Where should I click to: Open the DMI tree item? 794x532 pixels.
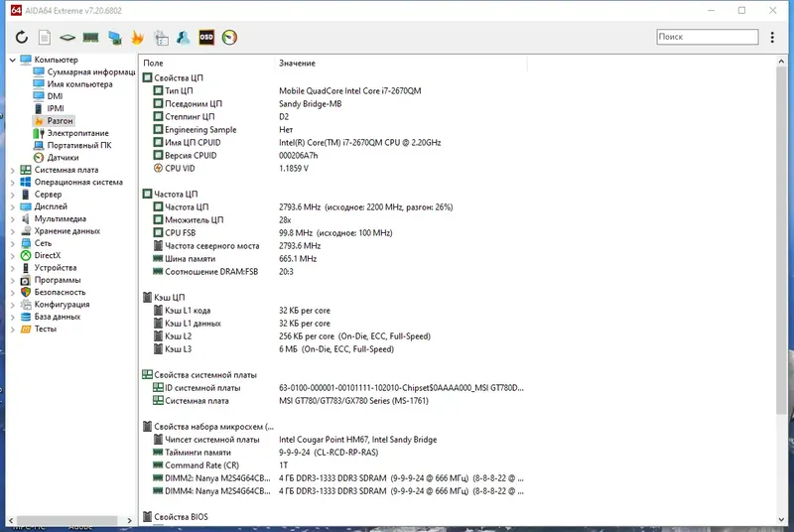click(x=48, y=96)
